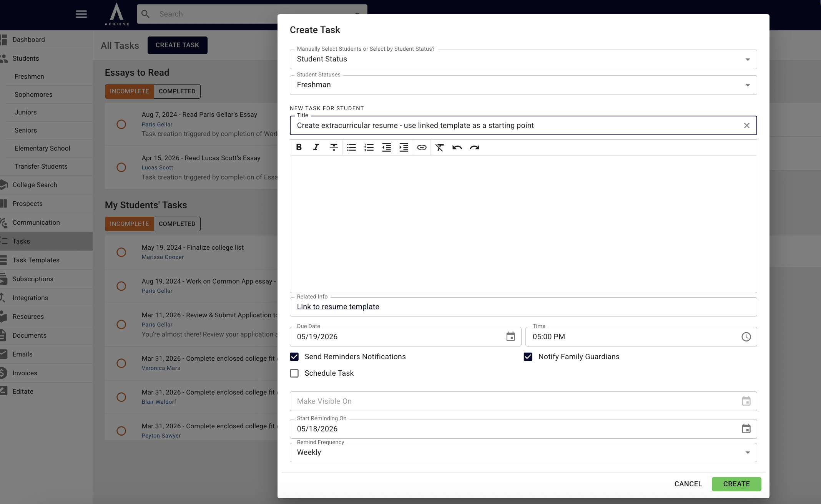Insert a numbered list
The height and width of the screenshot is (504, 821).
coord(369,147)
